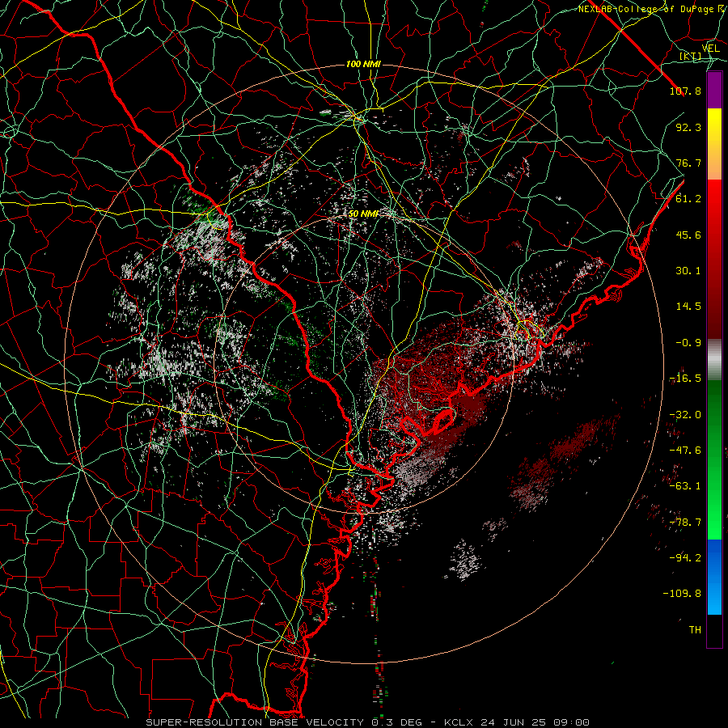Image resolution: width=728 pixels, height=728 pixels.
Task: Click the -78.7 legend value
Action: [685, 523]
